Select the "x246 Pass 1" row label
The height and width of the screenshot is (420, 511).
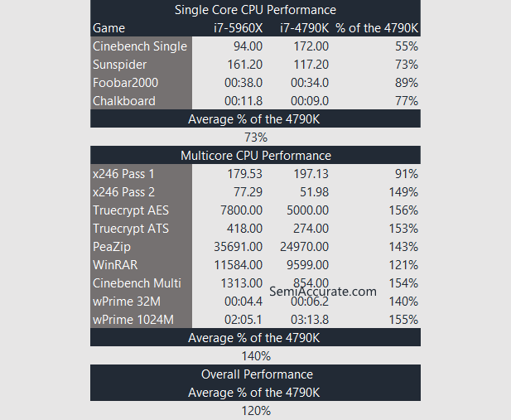coord(123,174)
